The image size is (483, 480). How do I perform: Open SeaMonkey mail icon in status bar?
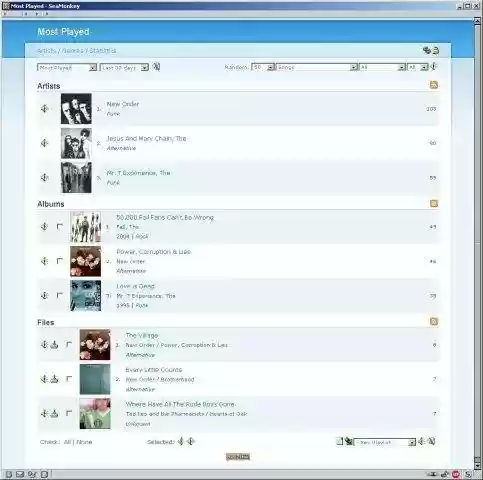coord(20,474)
